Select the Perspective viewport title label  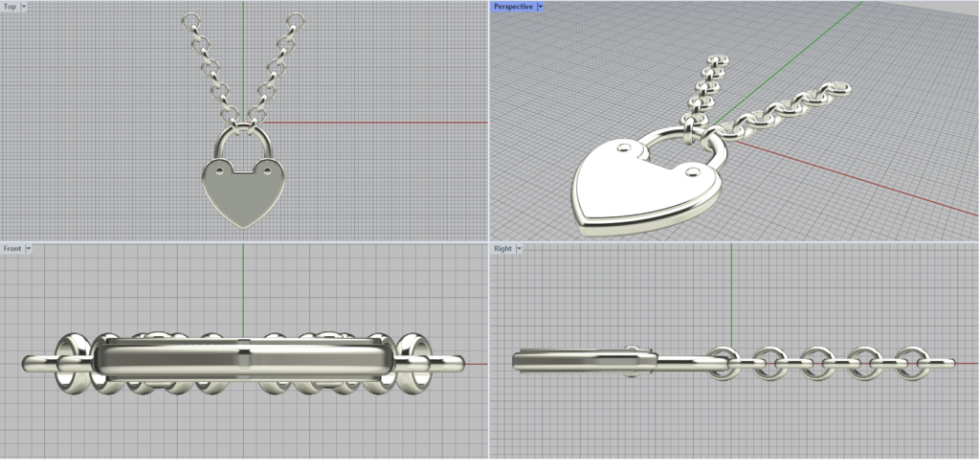tap(514, 7)
